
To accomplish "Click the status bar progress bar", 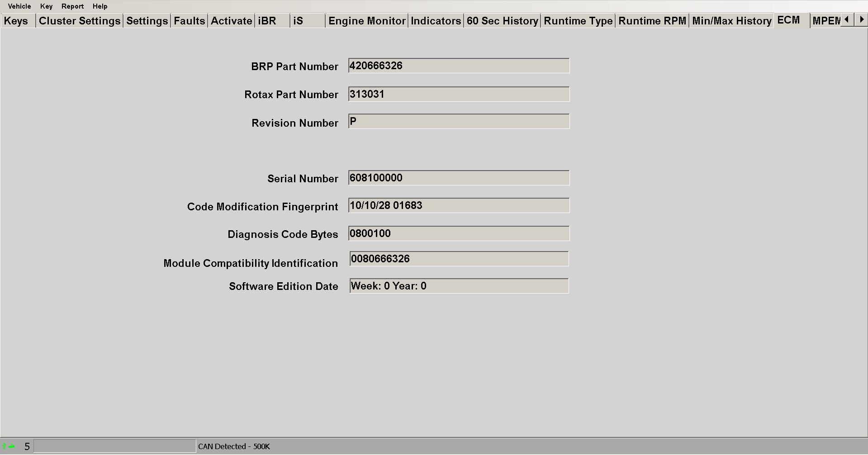I will [115, 446].
